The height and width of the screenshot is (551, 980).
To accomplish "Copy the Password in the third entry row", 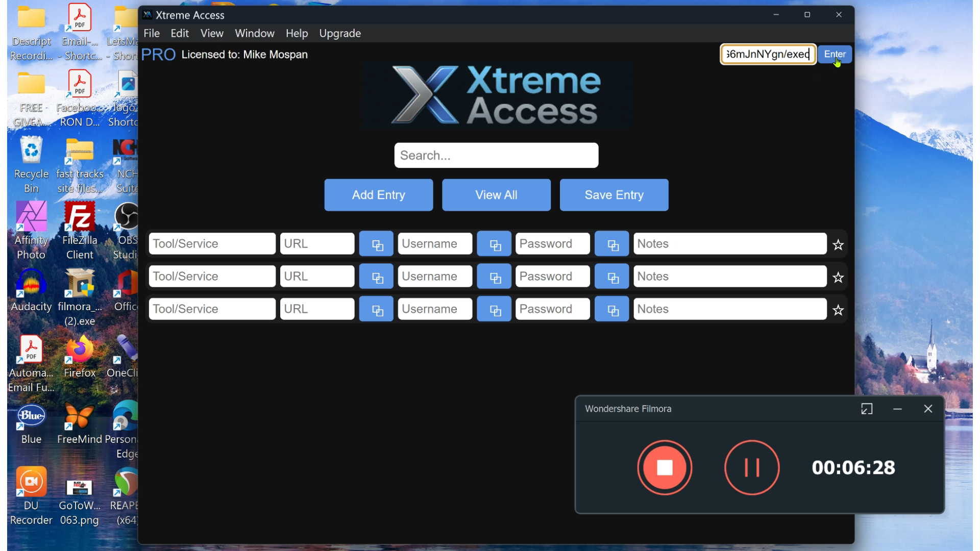I will point(612,309).
